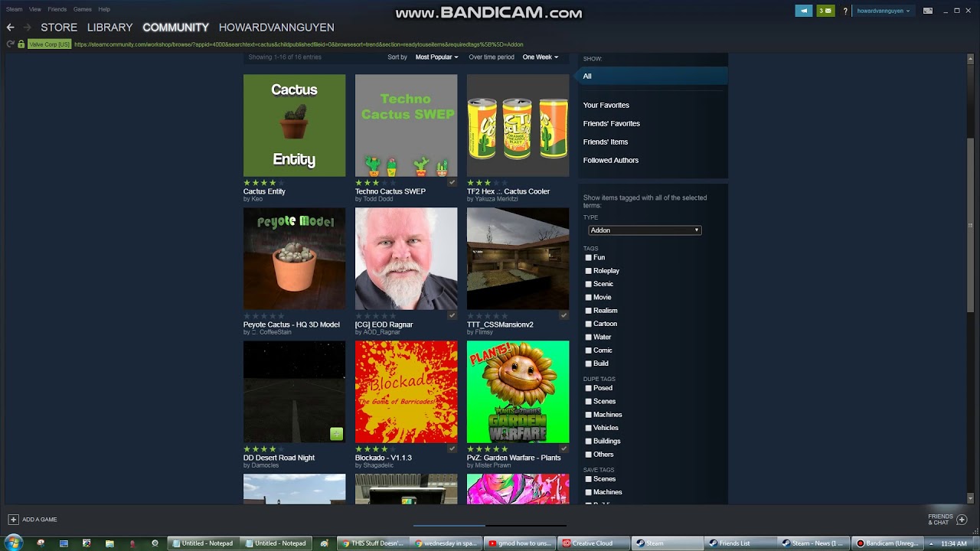Open the Type dropdown showing Addon
Image resolution: width=980 pixels, height=551 pixels.
click(x=645, y=230)
